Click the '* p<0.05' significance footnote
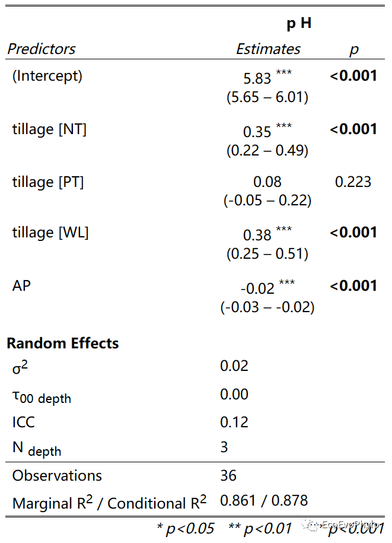 click(185, 528)
